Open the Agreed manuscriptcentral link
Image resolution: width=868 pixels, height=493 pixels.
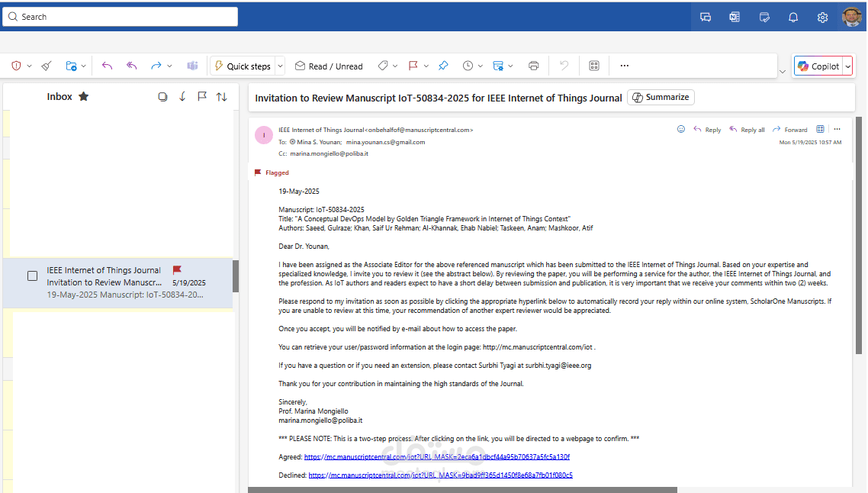tap(437, 457)
